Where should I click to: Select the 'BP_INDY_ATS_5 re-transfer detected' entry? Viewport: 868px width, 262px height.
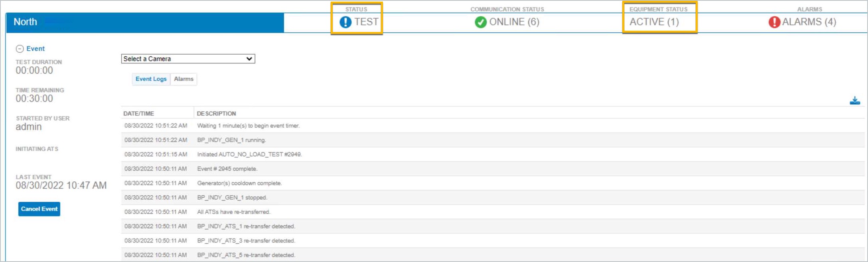click(493, 255)
